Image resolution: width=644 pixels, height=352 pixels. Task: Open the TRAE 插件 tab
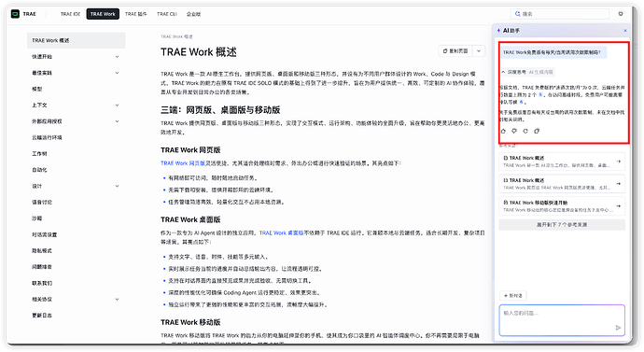(136, 14)
